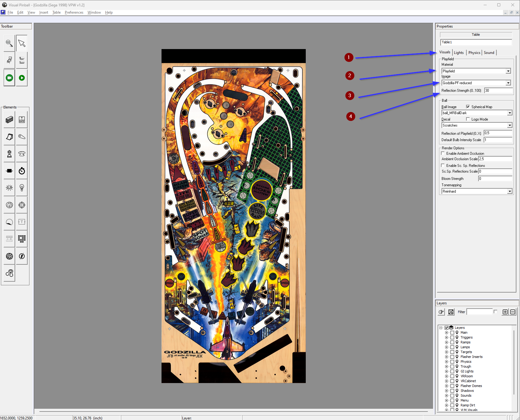Collapse the root Layers tree node
520x420 pixels.
441,328
